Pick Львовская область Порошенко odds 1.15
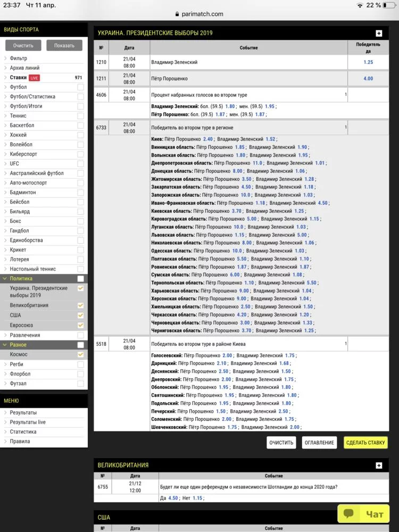Image resolution: width=399 pixels, height=532 pixels. click(x=239, y=235)
